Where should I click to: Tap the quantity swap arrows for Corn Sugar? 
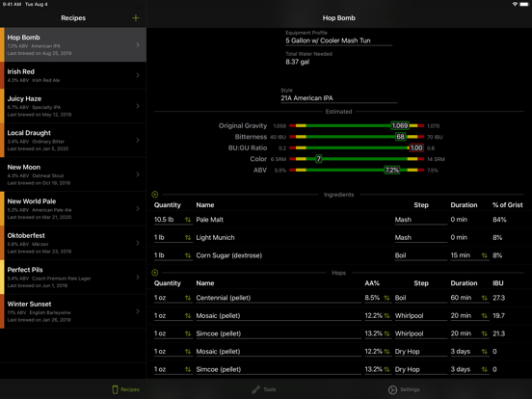pyautogui.click(x=188, y=255)
